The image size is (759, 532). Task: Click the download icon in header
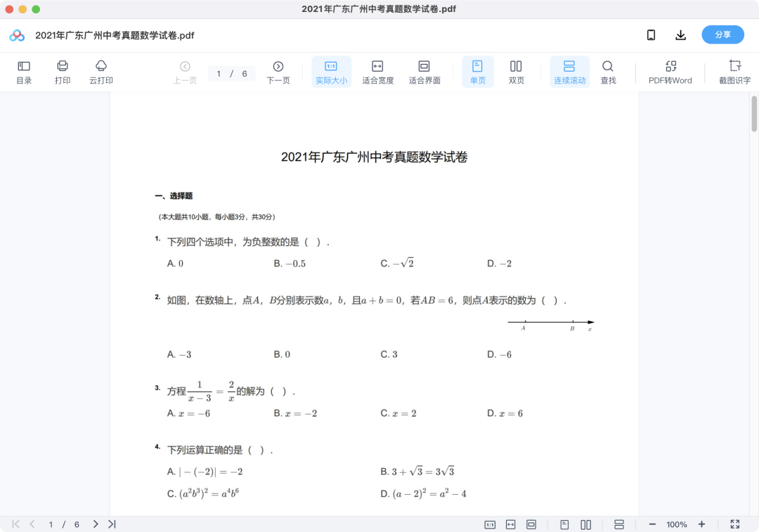pos(680,35)
